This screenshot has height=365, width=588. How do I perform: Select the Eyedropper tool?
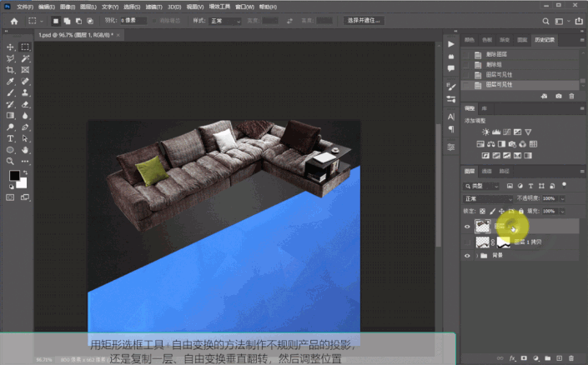click(10, 82)
